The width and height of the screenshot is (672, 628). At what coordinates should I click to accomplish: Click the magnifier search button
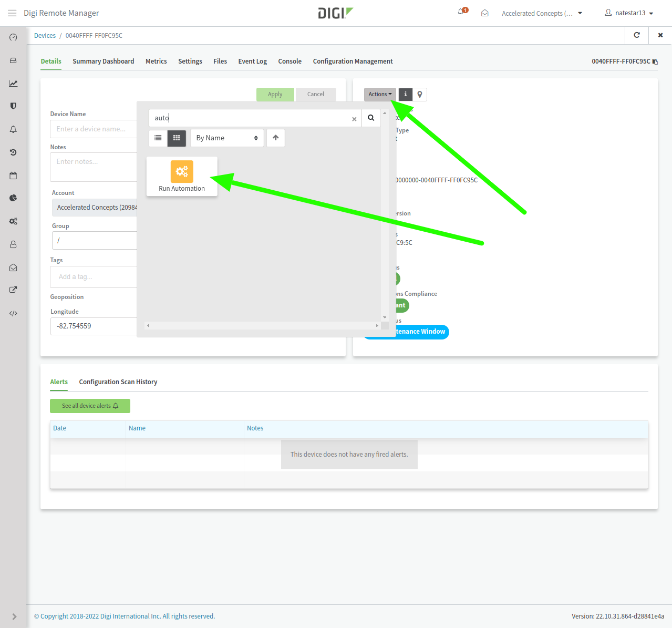tap(371, 118)
